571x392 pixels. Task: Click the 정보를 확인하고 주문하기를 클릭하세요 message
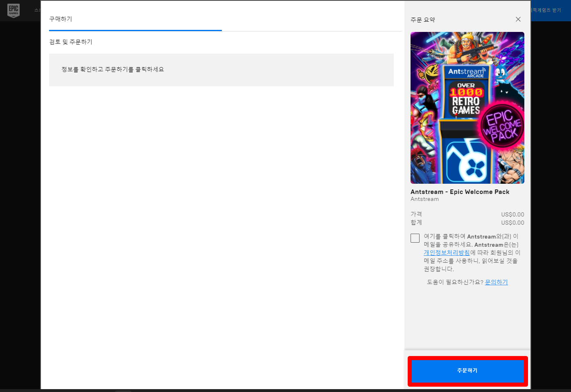[113, 70]
